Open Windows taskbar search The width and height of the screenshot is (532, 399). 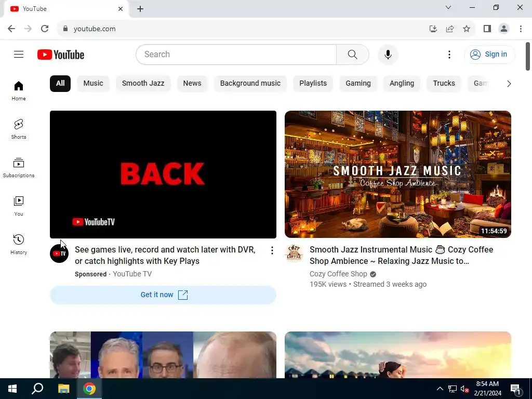[37, 389]
